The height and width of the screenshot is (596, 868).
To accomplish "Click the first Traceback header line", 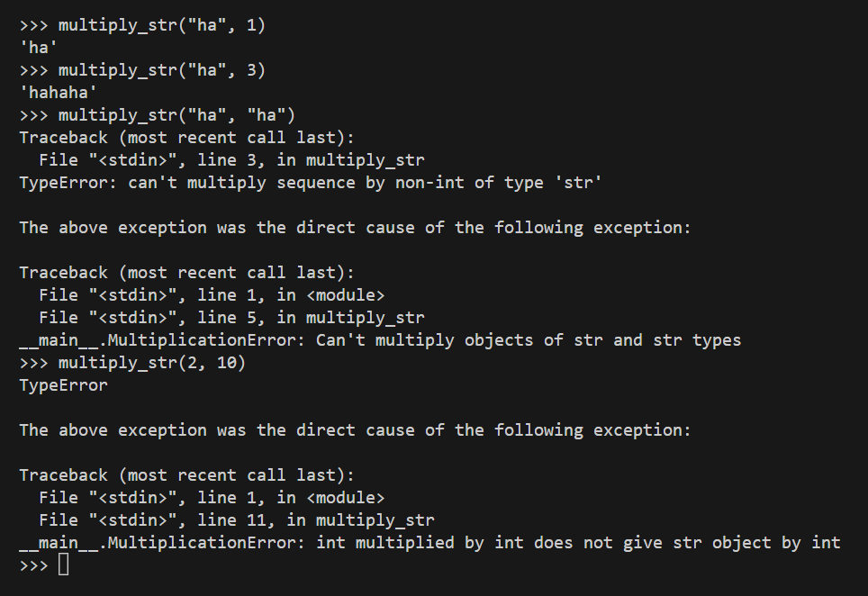I will tap(186, 138).
